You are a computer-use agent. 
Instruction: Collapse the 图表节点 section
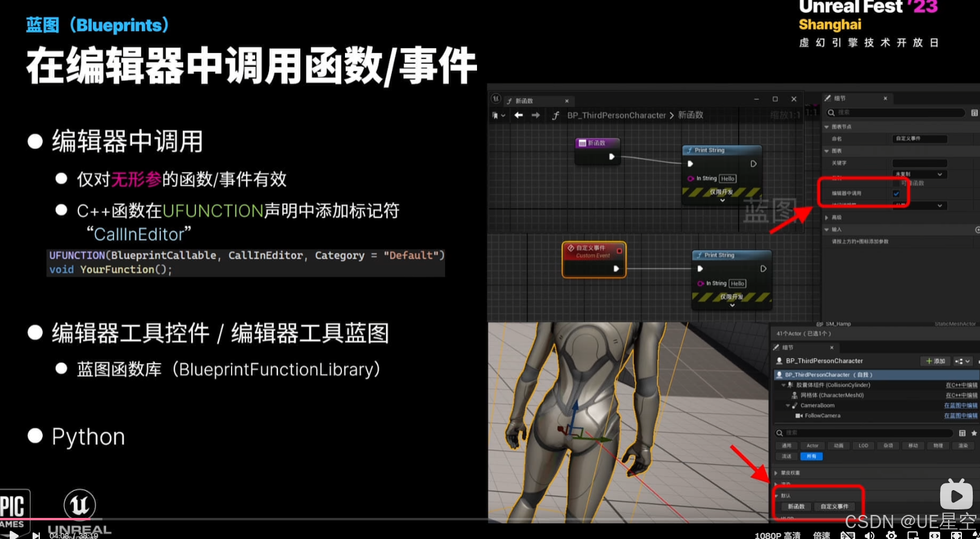coord(827,127)
